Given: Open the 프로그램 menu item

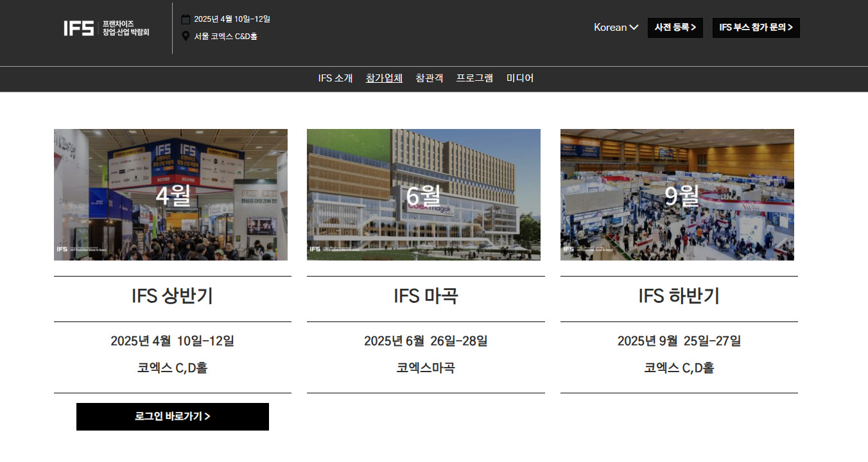Looking at the screenshot, I should 474,78.
